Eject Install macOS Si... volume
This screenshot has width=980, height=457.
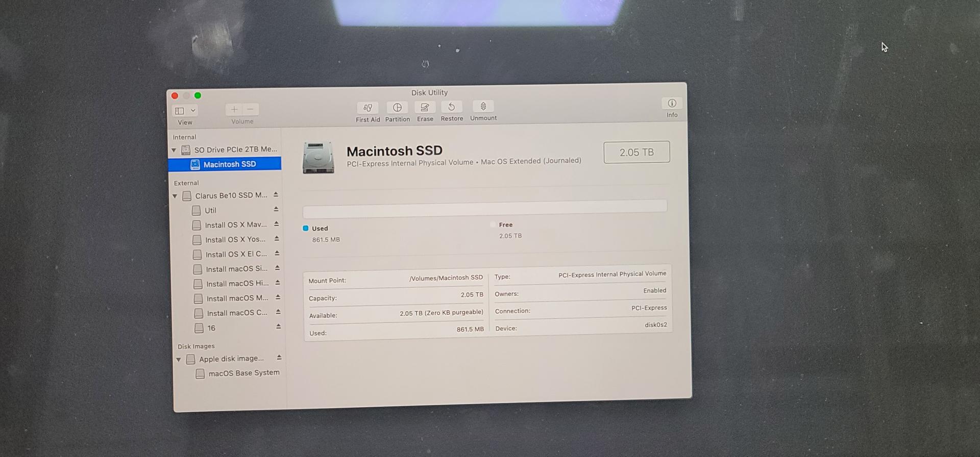(x=278, y=268)
